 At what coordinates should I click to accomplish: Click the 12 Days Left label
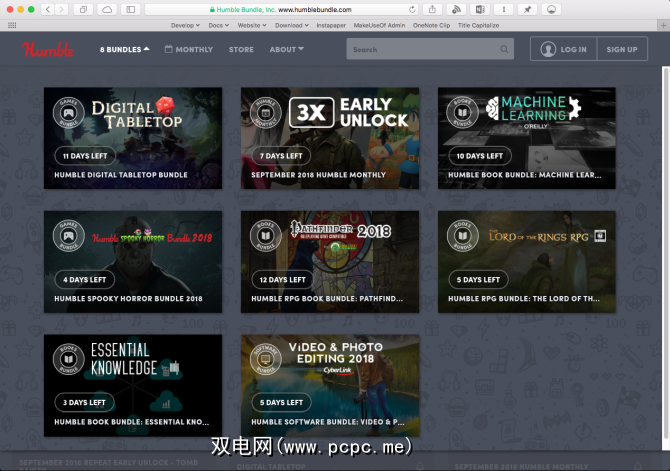[282, 280]
